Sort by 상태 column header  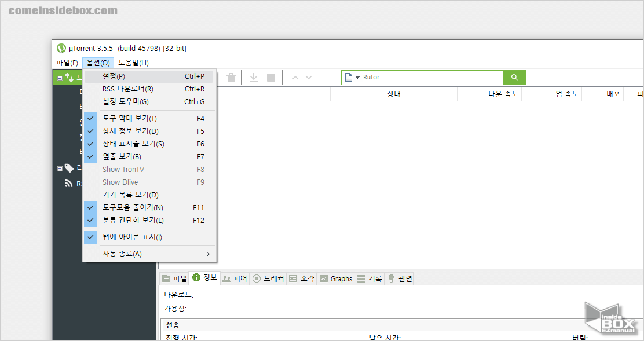393,94
